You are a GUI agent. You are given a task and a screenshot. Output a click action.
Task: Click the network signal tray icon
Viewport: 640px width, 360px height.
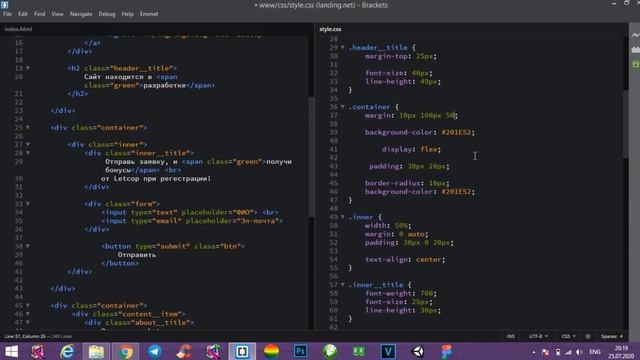point(568,352)
